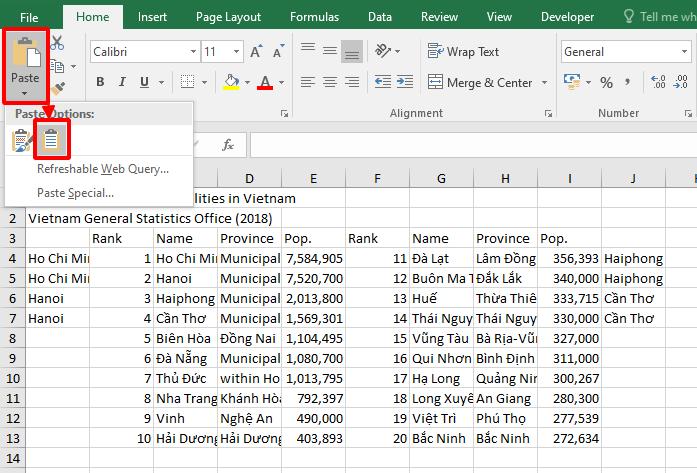Click the Borders icon
The image size is (697, 473).
click(x=187, y=82)
